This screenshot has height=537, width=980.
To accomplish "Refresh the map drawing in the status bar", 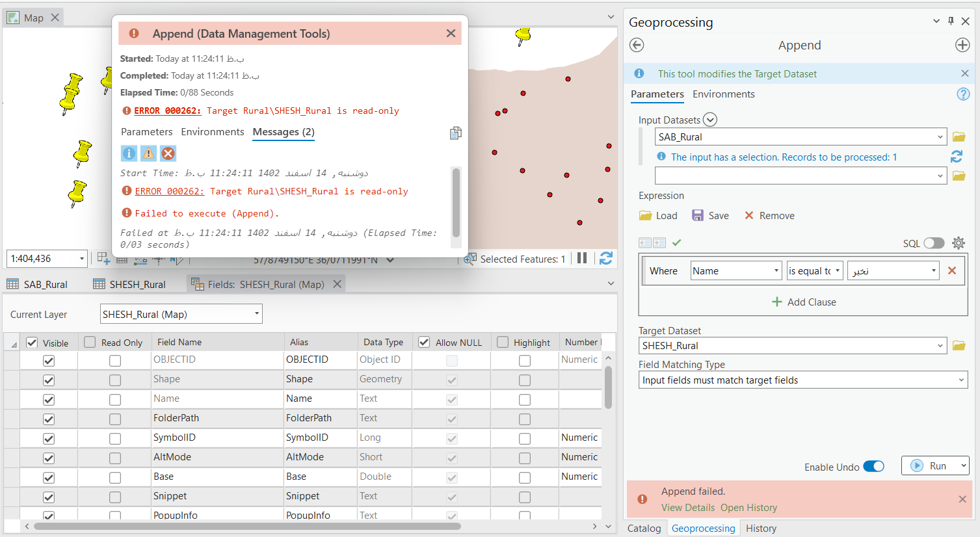I will [606, 258].
